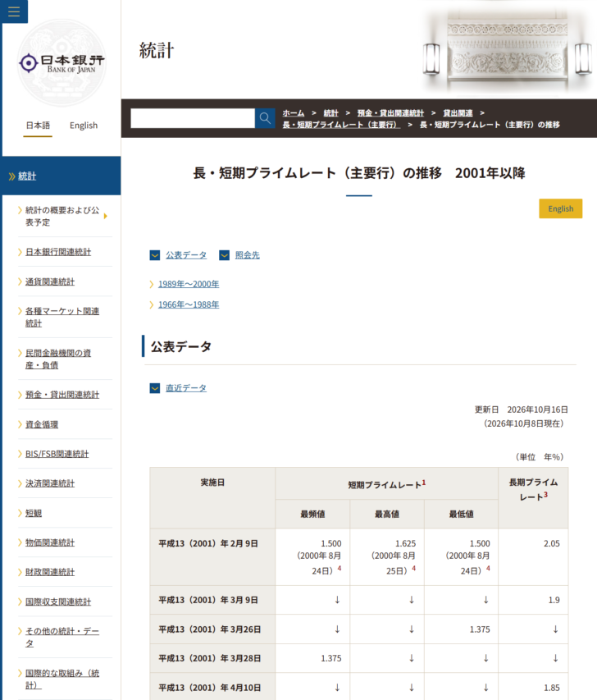Viewport: 597px width, 700px height.
Task: Expand 統計の概要および公表予定 submenu triangle
Action: [x=106, y=216]
